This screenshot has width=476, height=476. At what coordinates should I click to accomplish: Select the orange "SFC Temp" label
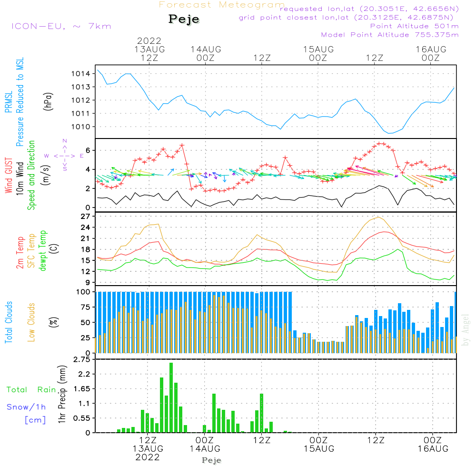coord(31,251)
